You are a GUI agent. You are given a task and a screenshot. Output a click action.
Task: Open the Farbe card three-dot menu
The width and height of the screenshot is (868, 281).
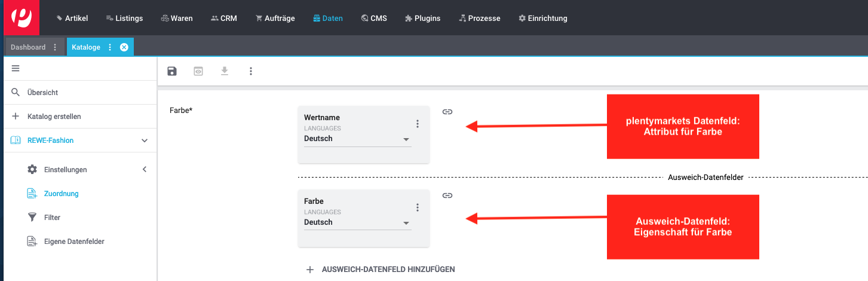pos(418,207)
